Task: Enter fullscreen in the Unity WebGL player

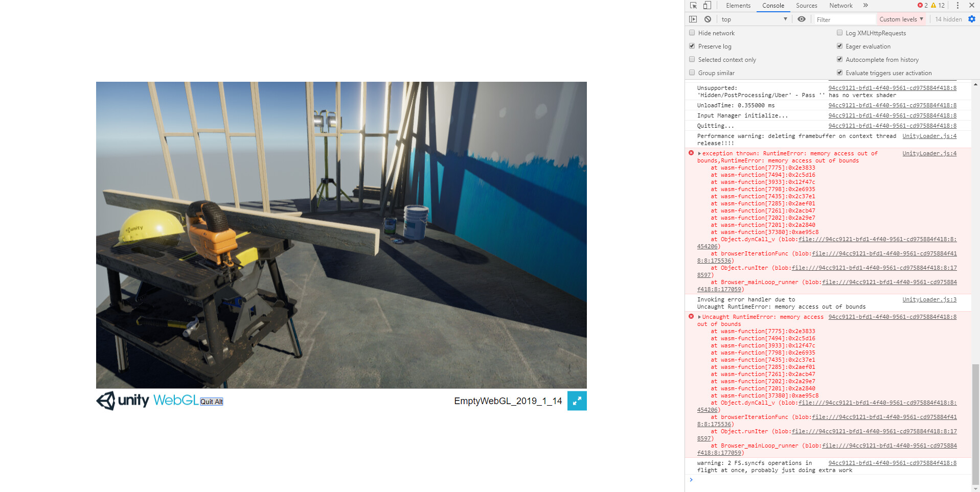Action: click(x=577, y=401)
